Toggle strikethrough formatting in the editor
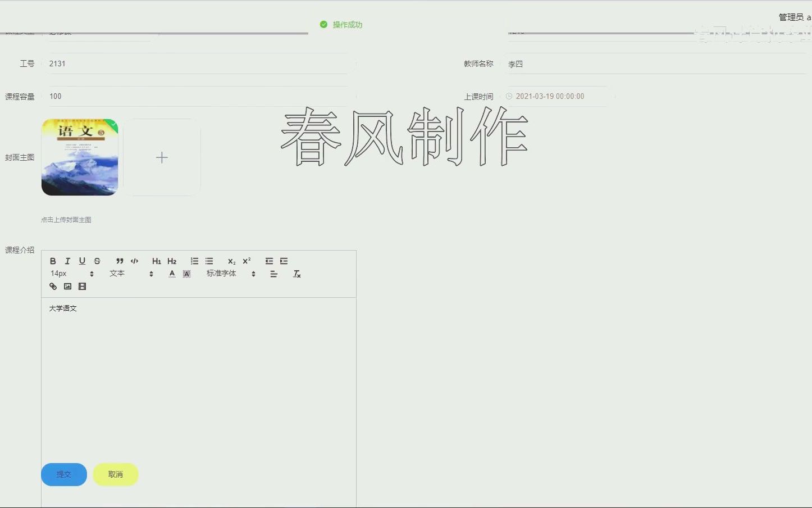 (97, 261)
